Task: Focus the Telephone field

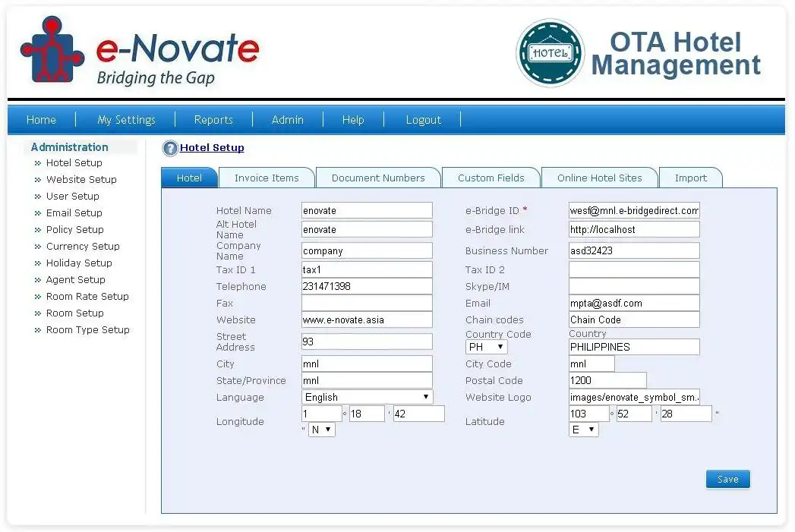Action: click(x=367, y=286)
